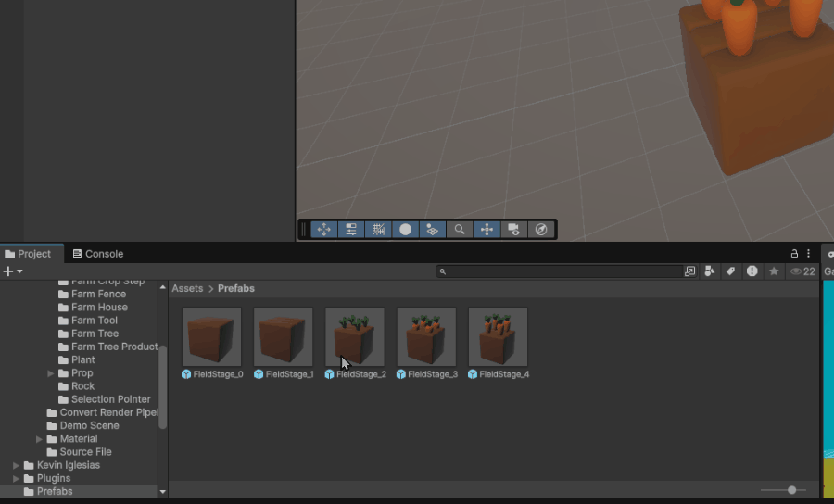This screenshot has width=834, height=504.
Task: Select the Farm House folder
Action: [99, 308]
